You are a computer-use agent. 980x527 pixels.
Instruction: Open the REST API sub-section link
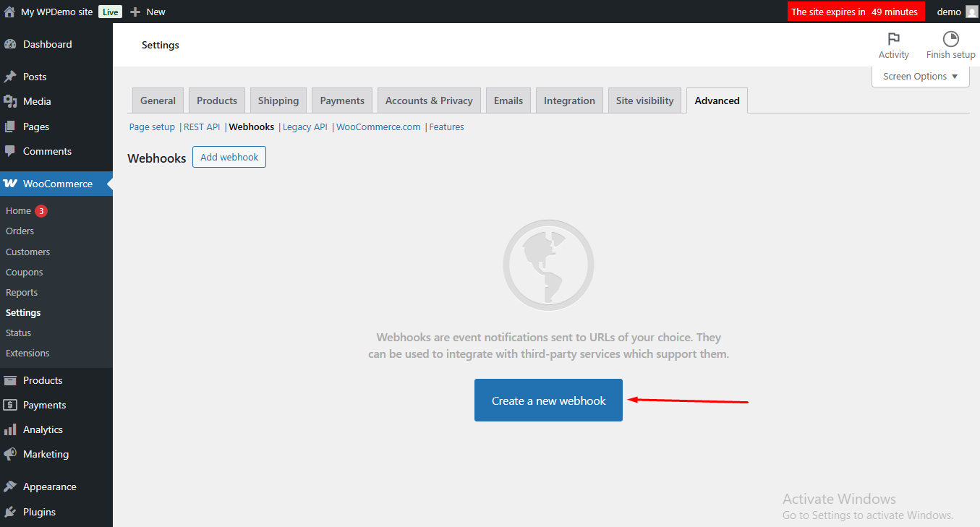(x=202, y=127)
